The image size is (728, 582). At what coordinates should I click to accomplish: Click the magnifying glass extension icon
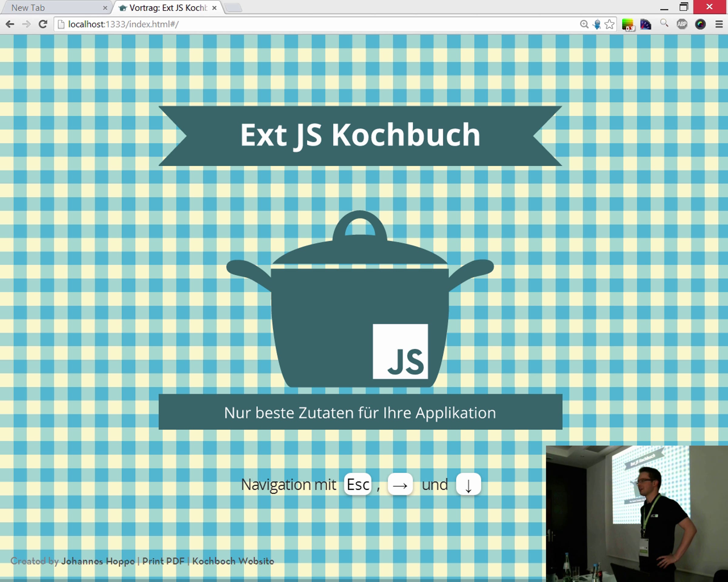click(x=664, y=24)
